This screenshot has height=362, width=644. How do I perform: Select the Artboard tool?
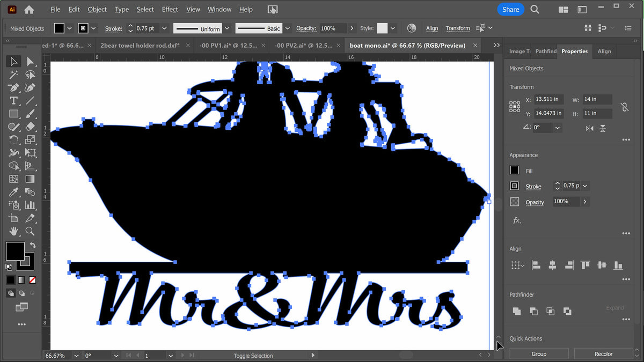point(14,218)
